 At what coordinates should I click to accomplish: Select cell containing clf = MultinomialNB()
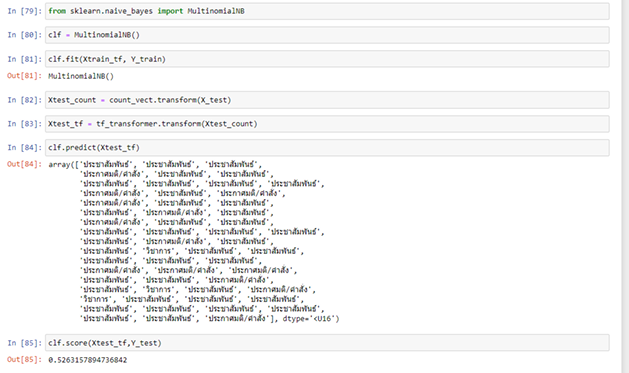click(327, 35)
